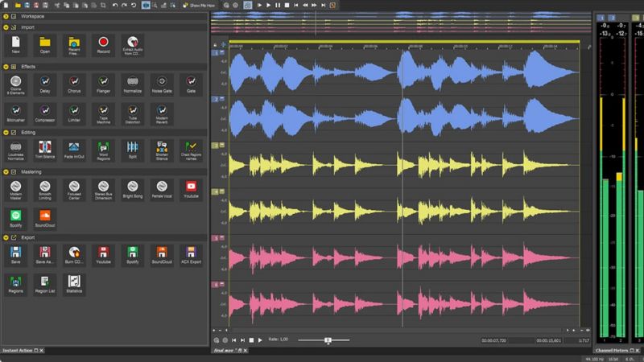644x362 pixels.
Task: Open the Statistics export tool
Action: (x=74, y=281)
